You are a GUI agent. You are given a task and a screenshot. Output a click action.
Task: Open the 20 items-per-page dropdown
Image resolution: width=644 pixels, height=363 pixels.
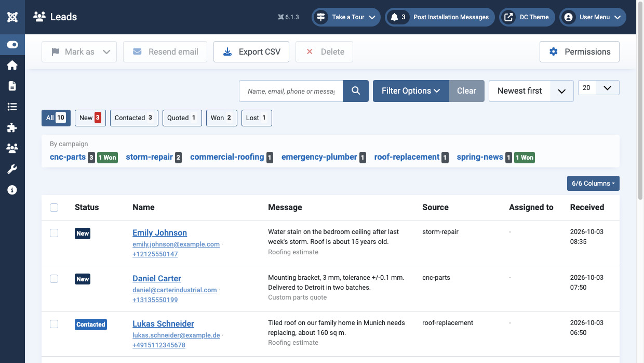[x=599, y=88]
